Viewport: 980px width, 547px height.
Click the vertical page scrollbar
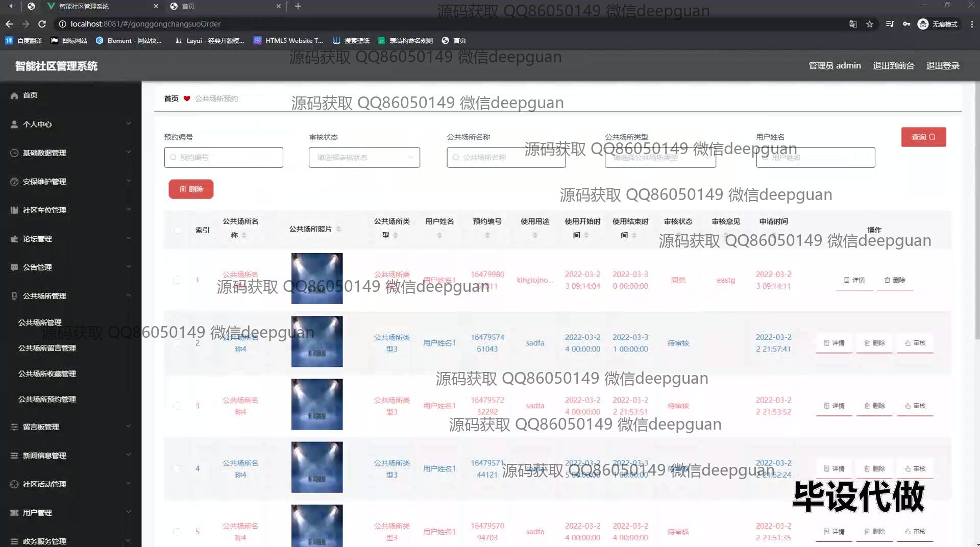976,204
